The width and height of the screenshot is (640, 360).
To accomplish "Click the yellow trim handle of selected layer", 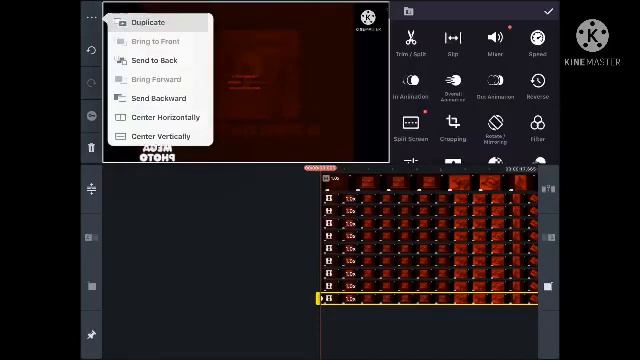I will [318, 299].
